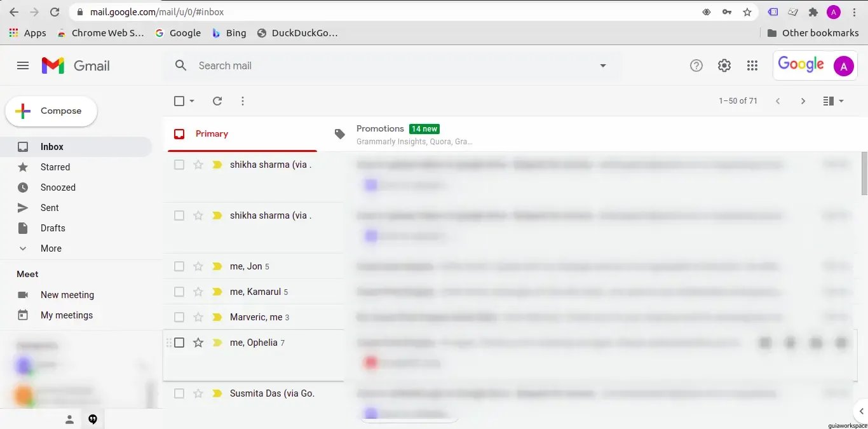This screenshot has width=868, height=429.
Task: Open the Apps bookmark shortcut
Action: coord(28,33)
